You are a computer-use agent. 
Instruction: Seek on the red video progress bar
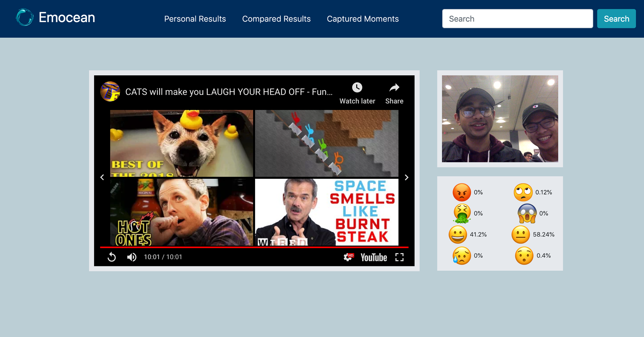point(254,247)
